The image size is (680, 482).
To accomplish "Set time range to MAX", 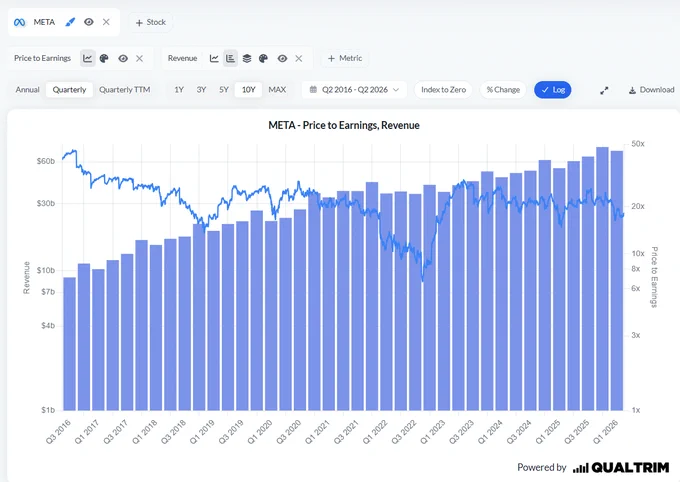I will [x=277, y=90].
